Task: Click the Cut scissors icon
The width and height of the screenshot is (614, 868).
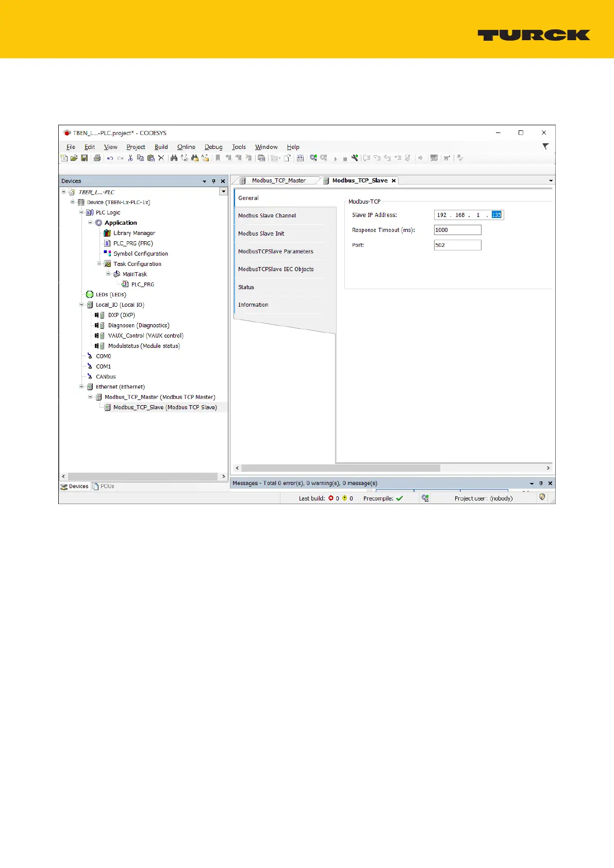Action: (x=130, y=158)
